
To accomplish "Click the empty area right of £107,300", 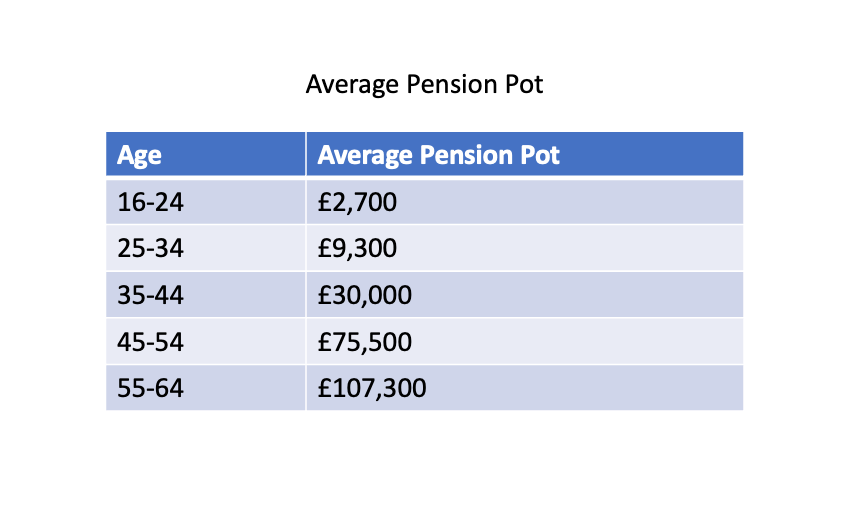I will coord(585,388).
